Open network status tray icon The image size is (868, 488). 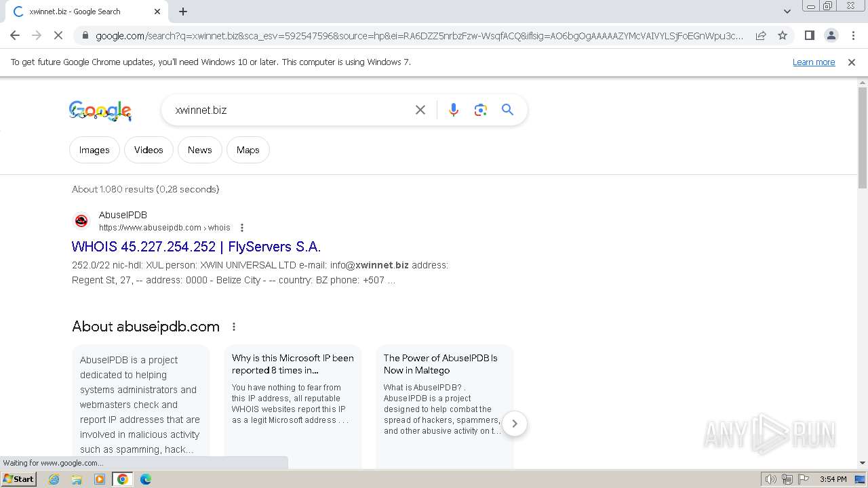click(787, 479)
